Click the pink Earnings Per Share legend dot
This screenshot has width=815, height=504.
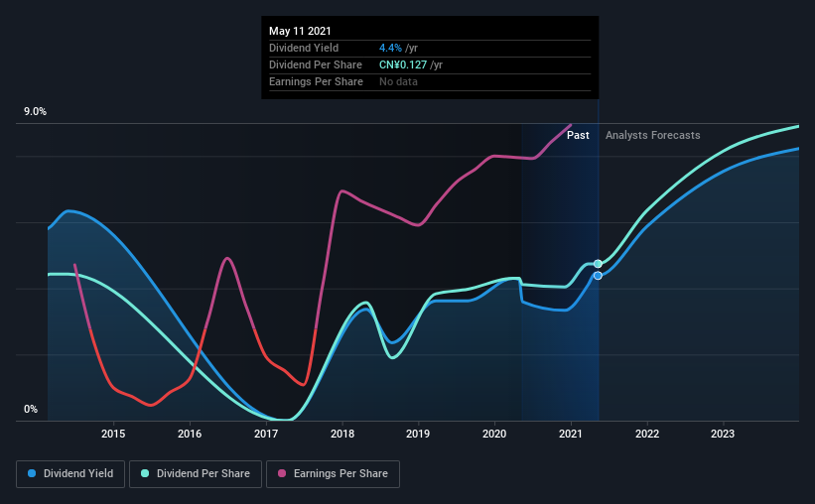[282, 473]
